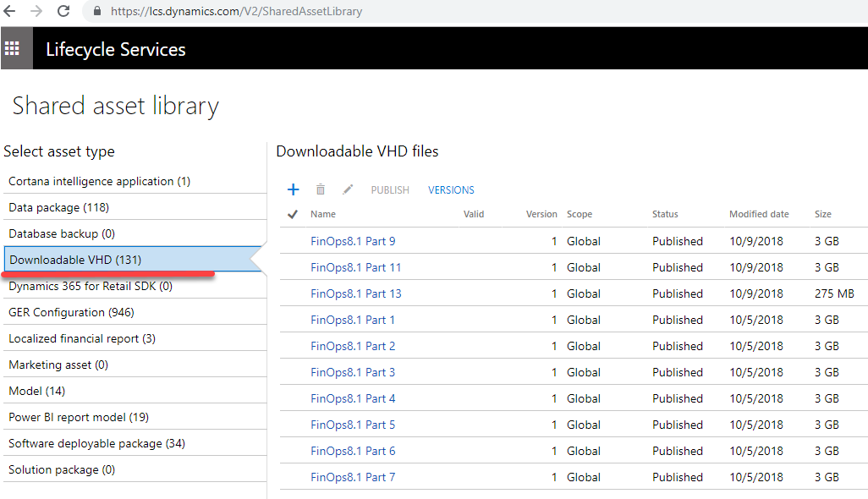
Task: Click 3 GB size in FinOps8.1 Part 7 row
Action: pyautogui.click(x=827, y=477)
